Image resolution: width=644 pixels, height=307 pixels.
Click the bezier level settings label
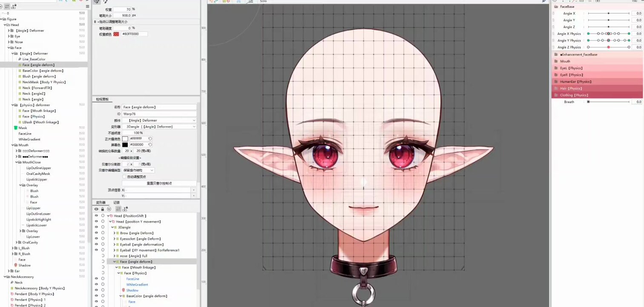click(129, 158)
